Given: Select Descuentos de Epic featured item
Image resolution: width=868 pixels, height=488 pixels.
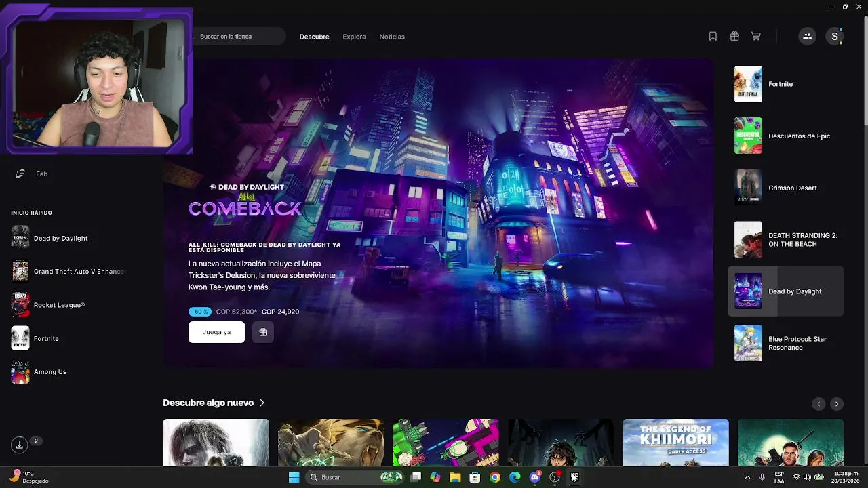Looking at the screenshot, I should coord(785,136).
